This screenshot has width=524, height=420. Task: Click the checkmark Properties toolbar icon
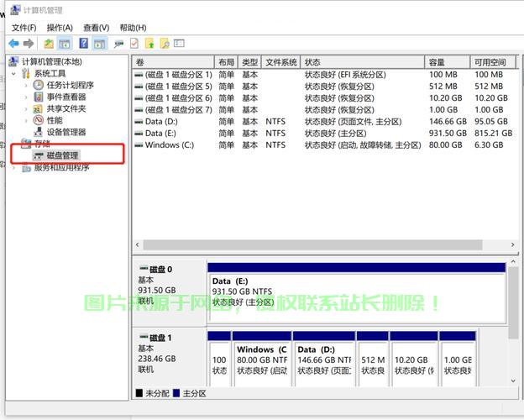tap(134, 44)
